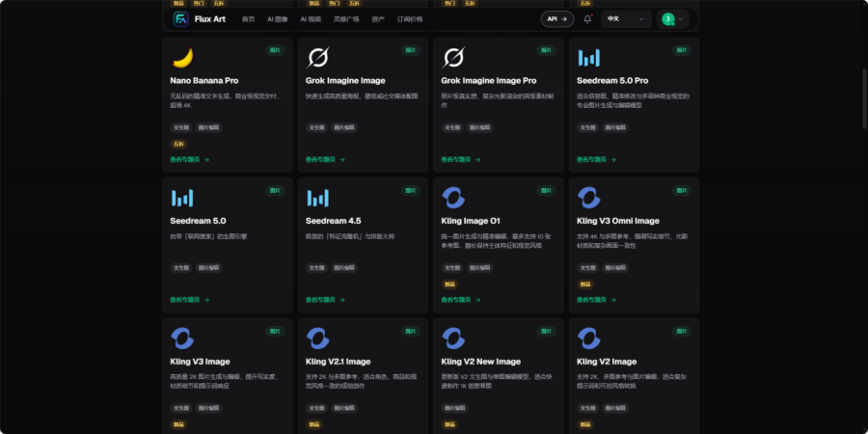This screenshot has height=434, width=868.
Task: Click the 图片编辑 tag on Seedream 5.0
Action: pyautogui.click(x=208, y=267)
